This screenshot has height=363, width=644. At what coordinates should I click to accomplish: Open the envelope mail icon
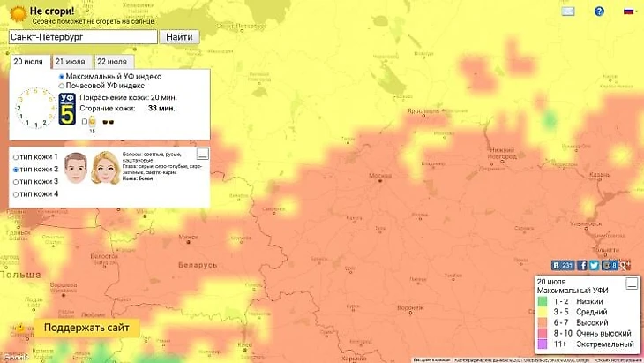tap(567, 11)
